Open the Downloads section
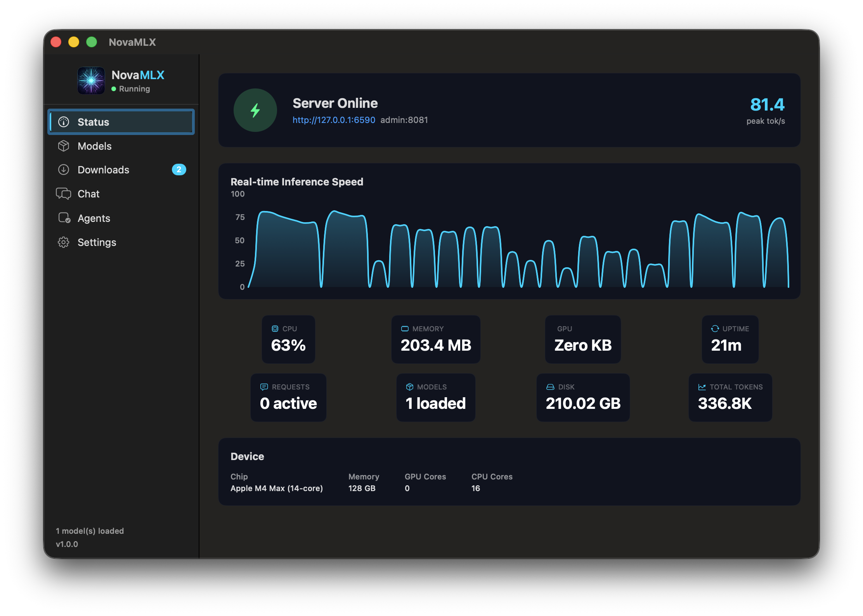 click(x=121, y=170)
